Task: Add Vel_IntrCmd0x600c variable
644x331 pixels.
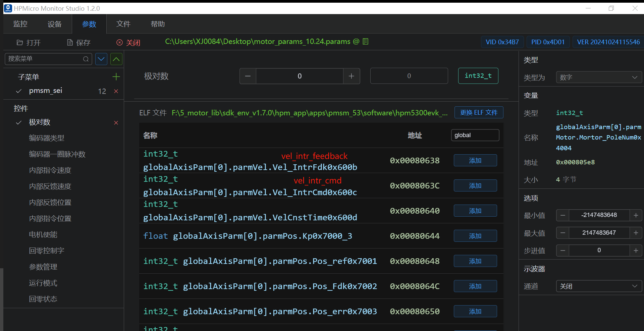Action: tap(475, 185)
